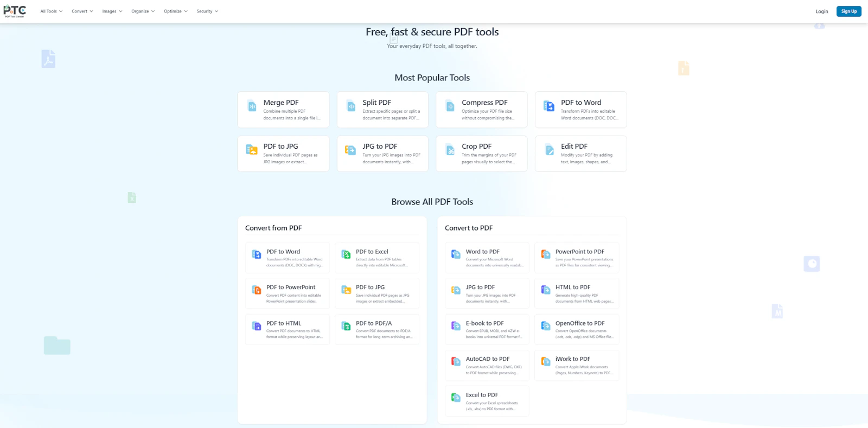This screenshot has height=428, width=868.
Task: Click the HTML to PDF icon
Action: coord(546,290)
